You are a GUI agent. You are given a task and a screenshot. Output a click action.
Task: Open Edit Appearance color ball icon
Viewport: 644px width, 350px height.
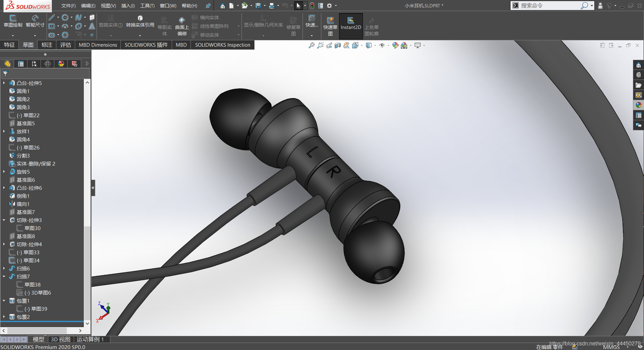pos(395,45)
